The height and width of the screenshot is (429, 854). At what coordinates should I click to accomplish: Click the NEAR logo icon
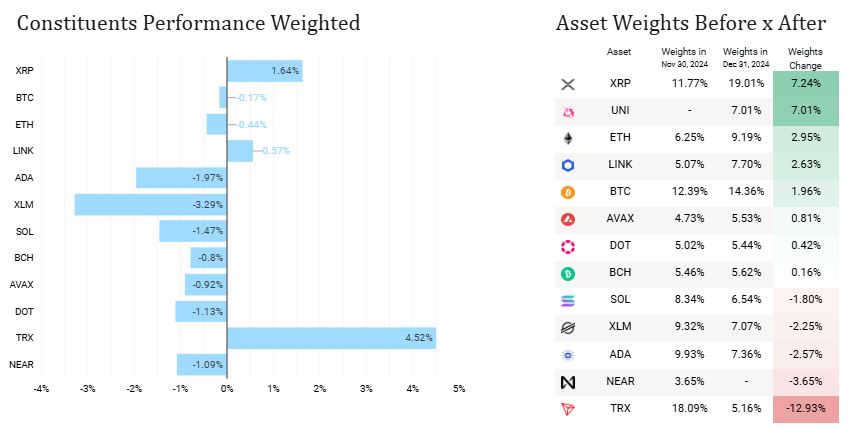tap(568, 382)
